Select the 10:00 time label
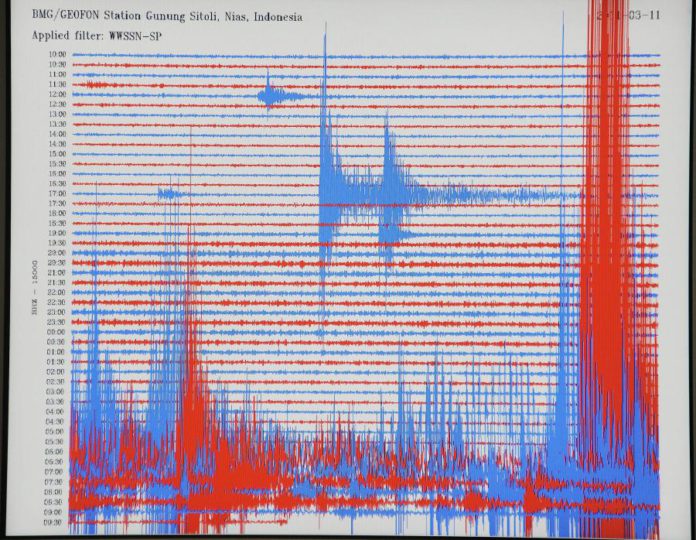The width and height of the screenshot is (696, 540). coord(56,55)
